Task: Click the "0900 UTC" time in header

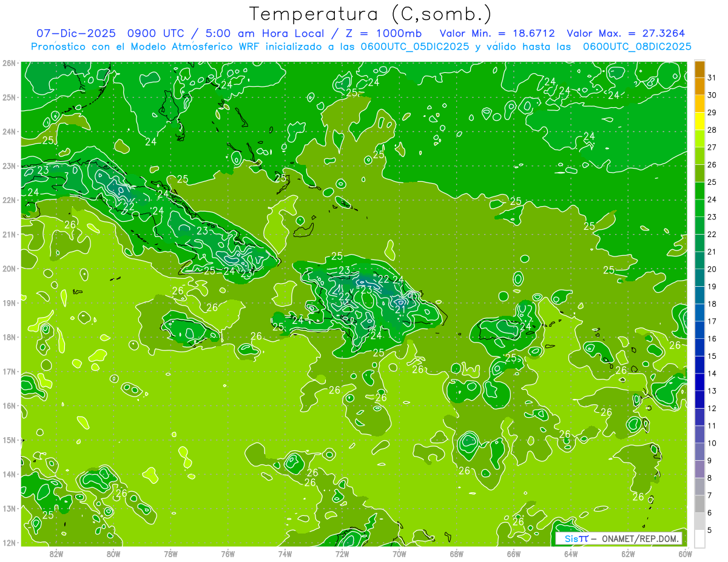Action: pos(156,33)
